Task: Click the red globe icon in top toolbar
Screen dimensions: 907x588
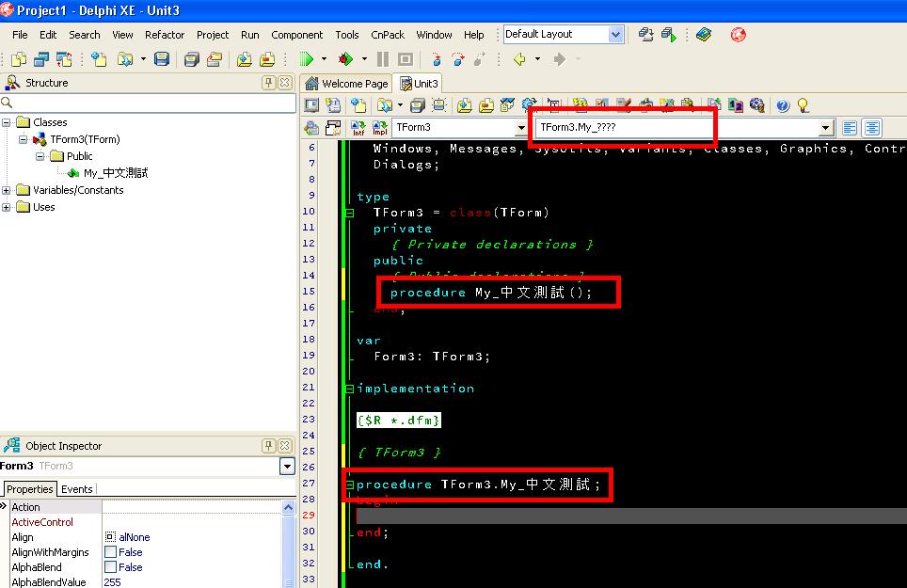Action: pos(739,35)
